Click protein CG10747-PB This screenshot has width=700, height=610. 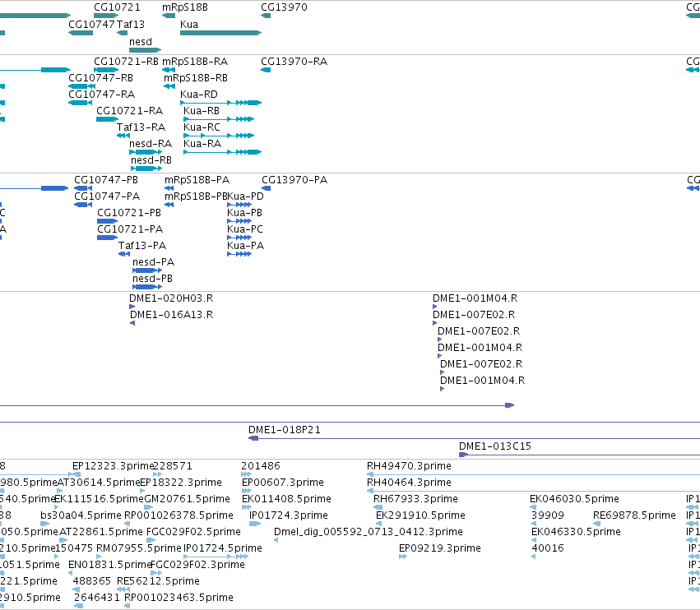(83, 188)
